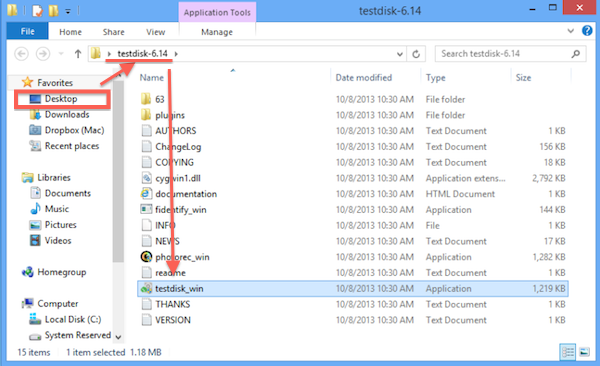Screen dimensions: 600x366
Task: Open the Share ribbon tab
Action: pos(113,32)
